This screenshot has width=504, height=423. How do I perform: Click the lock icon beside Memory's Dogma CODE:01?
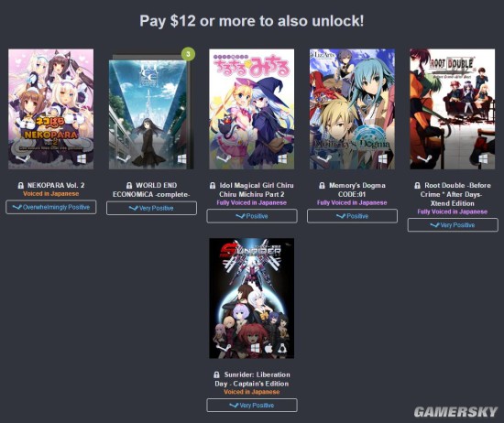click(322, 185)
